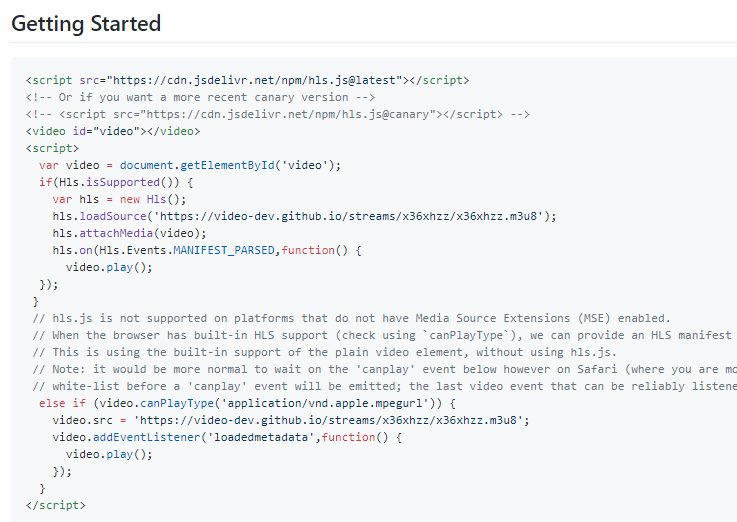This screenshot has width=737, height=522.
Task: Click the 'hls.attachMedia(video);' line
Action: pyautogui.click(x=129, y=233)
